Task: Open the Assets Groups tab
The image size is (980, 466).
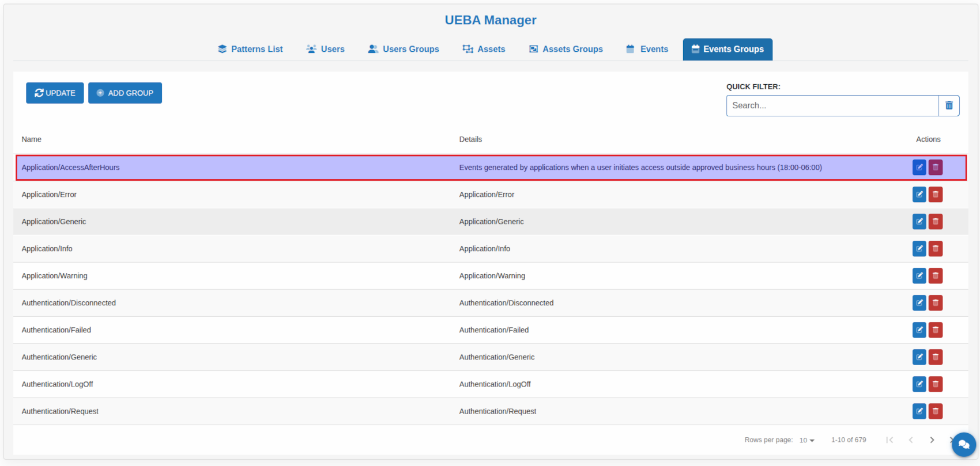Action: point(566,50)
